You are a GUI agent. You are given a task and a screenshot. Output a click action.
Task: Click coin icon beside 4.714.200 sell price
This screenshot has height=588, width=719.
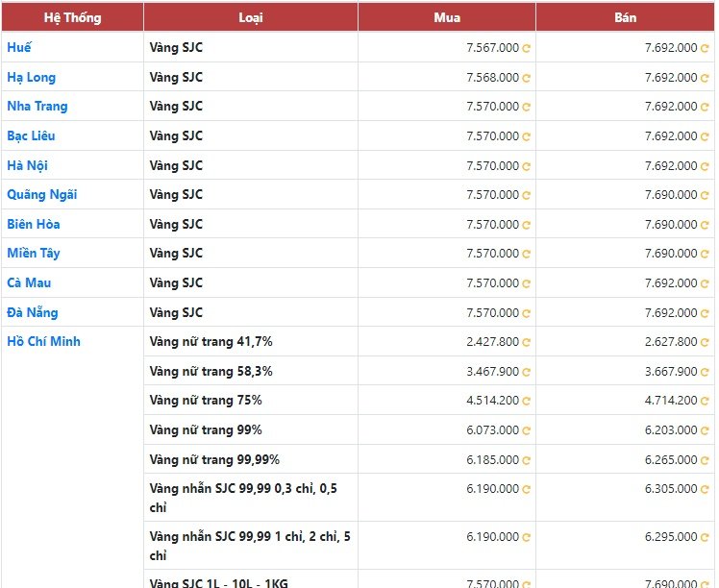(x=705, y=401)
